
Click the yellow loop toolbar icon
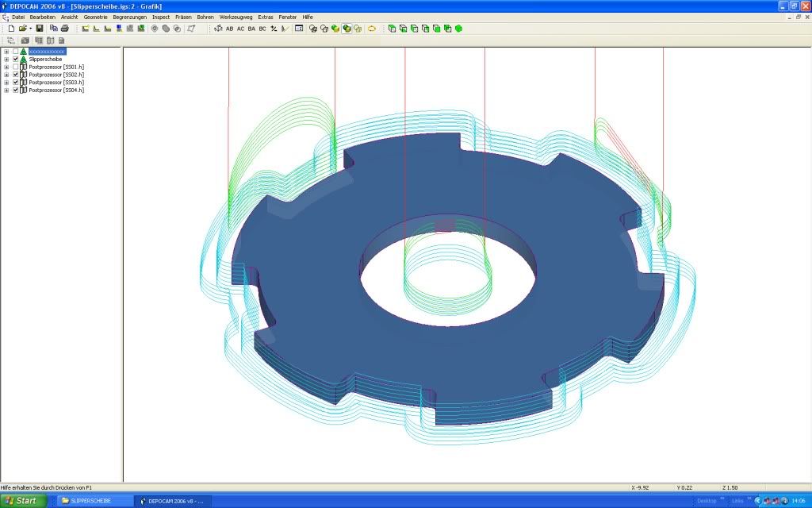click(x=371, y=29)
